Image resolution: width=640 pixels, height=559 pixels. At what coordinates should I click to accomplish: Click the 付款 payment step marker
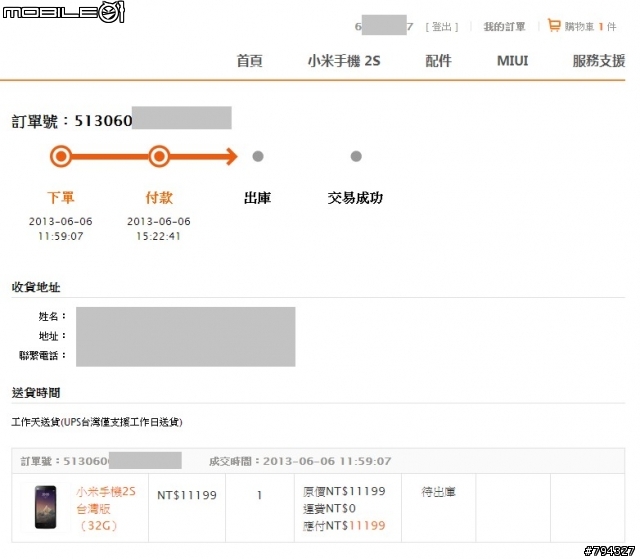(x=159, y=156)
